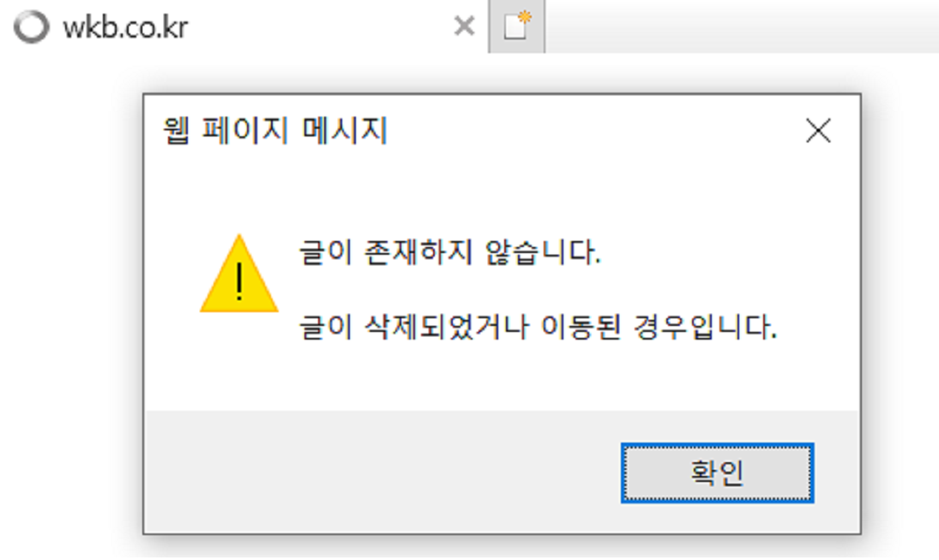Click the 웹 페이지 메시지 dialog title
The image size is (939, 560).
click(x=276, y=130)
